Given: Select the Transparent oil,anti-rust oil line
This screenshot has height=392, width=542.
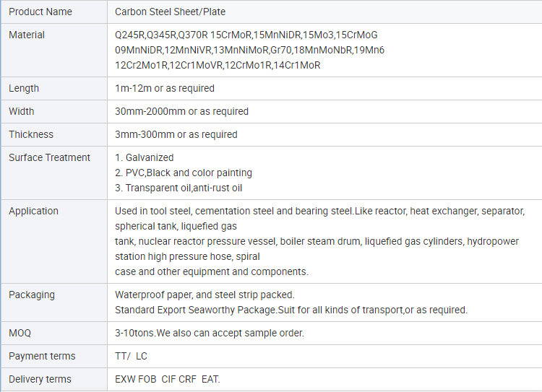Looking at the screenshot, I should (178, 188).
